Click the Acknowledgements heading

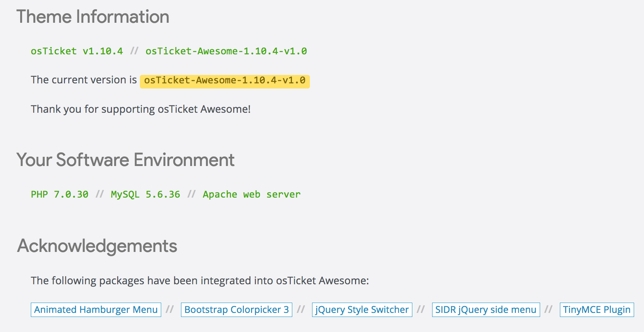click(97, 246)
